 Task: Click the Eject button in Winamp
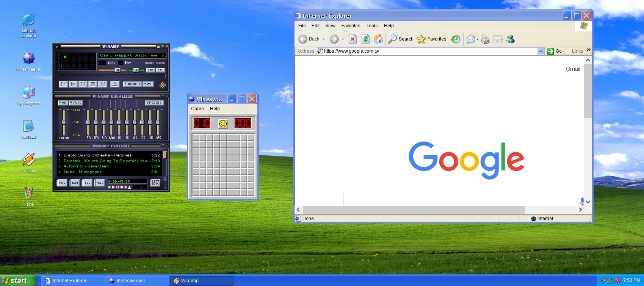[x=115, y=84]
